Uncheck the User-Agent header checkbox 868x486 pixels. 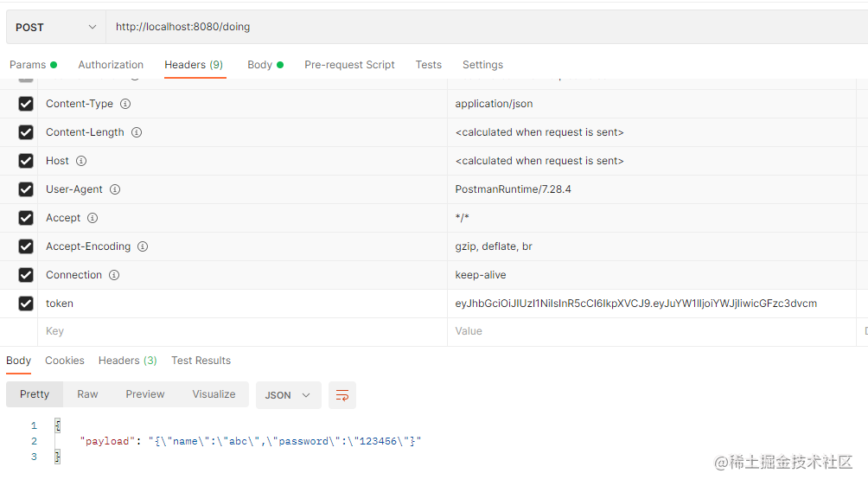(x=26, y=189)
